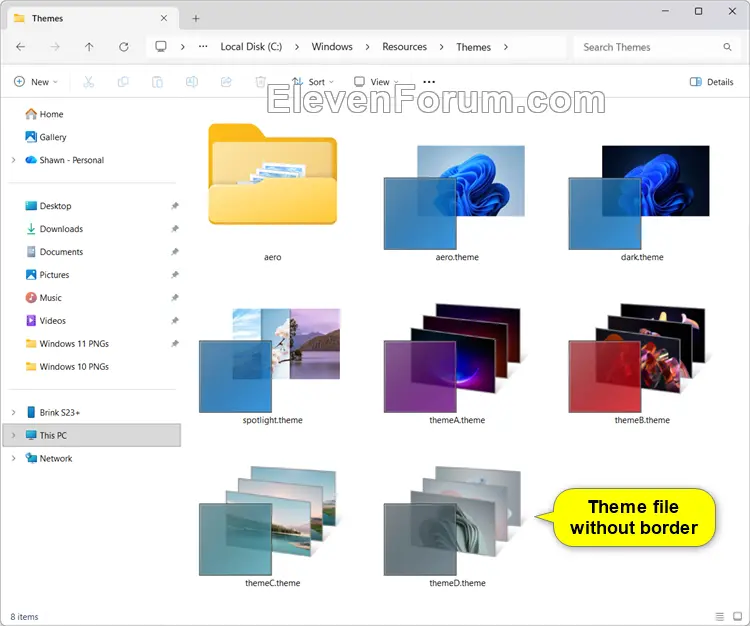Close the Themes tab
Screen dimensions: 750x626
point(164,18)
